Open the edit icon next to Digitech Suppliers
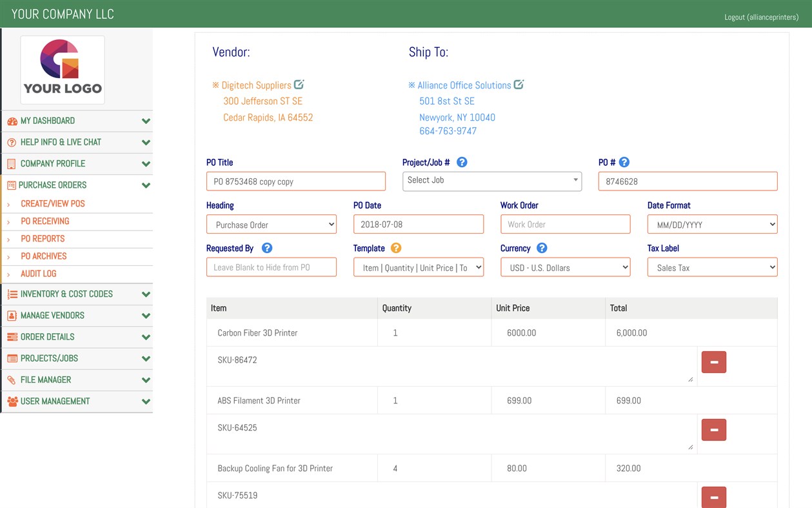 [299, 84]
